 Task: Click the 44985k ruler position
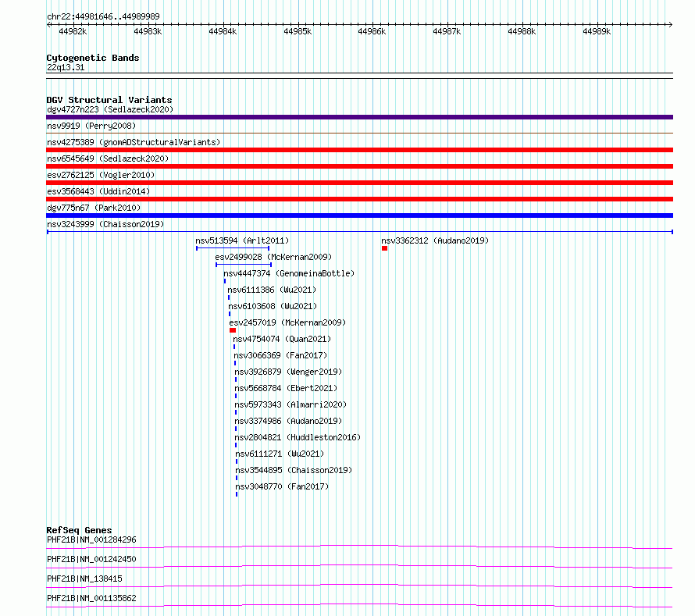[298, 31]
